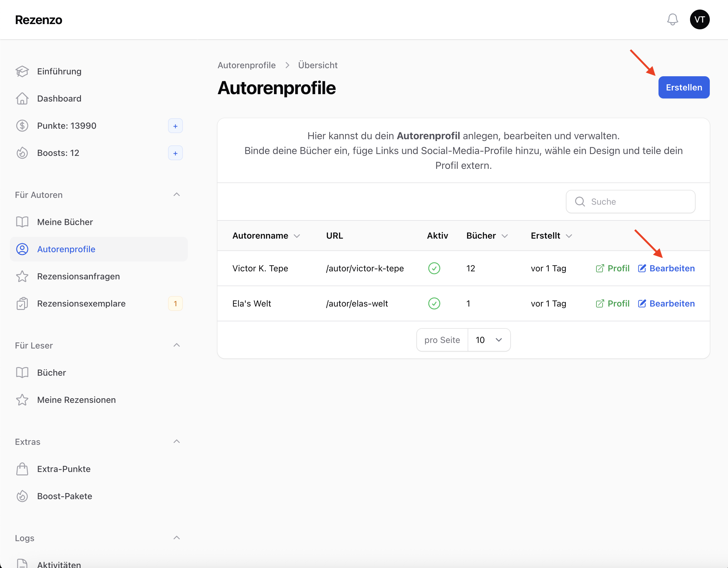Click Bearbeiten for Victor K. Tepe

[671, 269]
